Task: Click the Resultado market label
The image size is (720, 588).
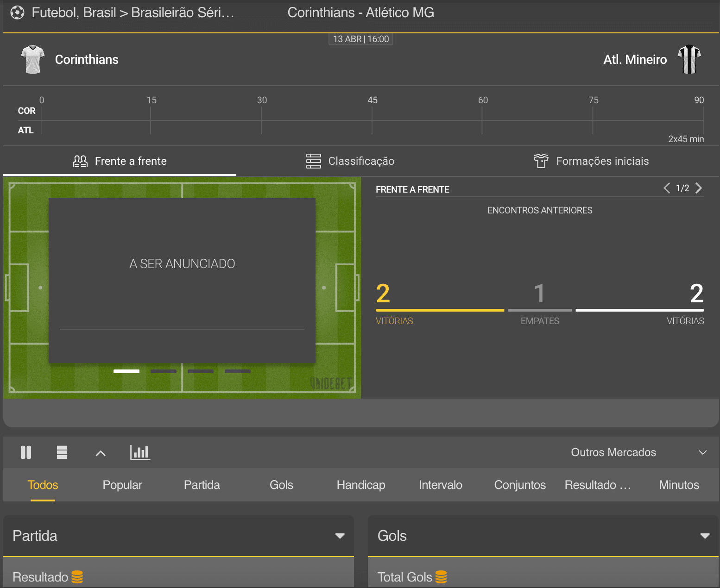Action: [40, 577]
